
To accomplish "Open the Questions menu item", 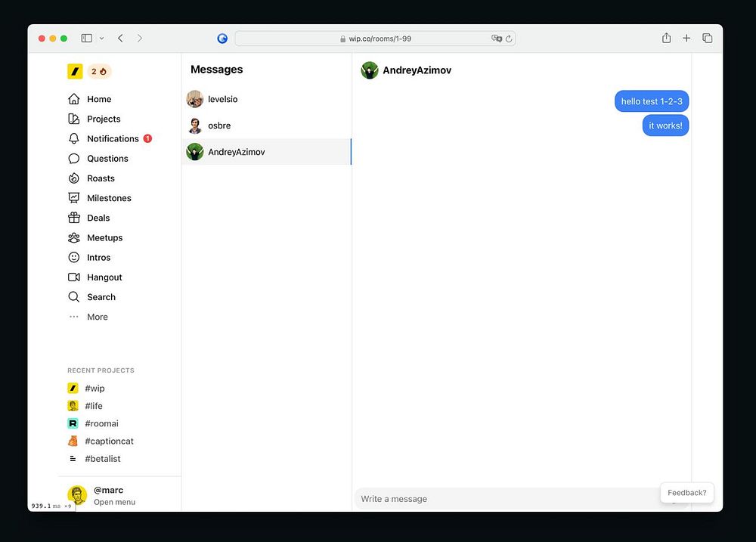I will [x=107, y=158].
